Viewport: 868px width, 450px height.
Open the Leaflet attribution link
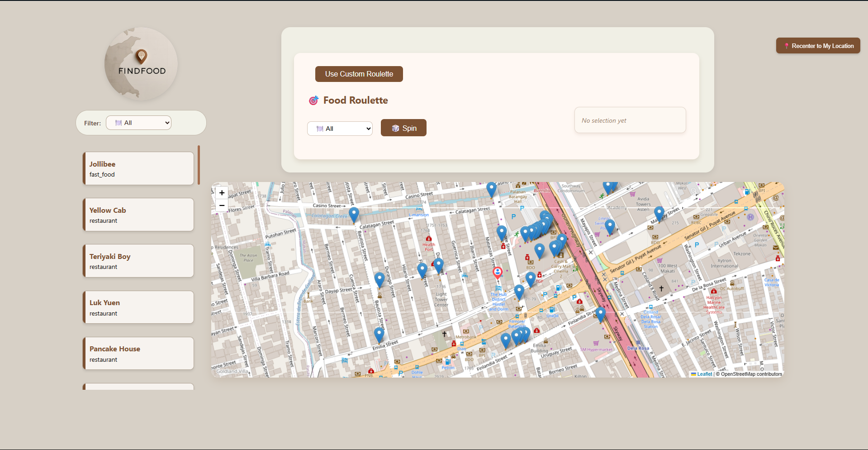pyautogui.click(x=702, y=374)
